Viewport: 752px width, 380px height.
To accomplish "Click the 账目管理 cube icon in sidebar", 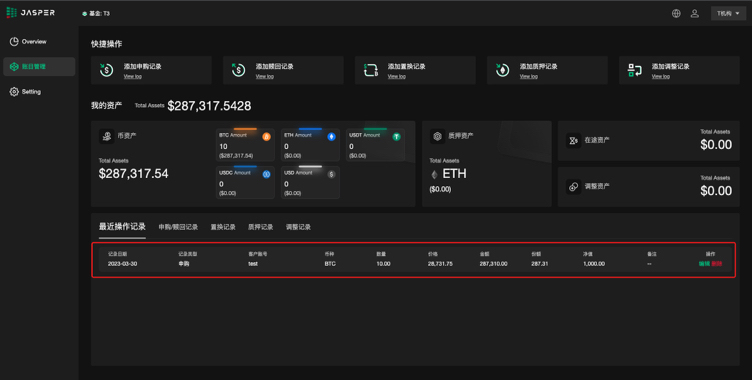I will click(x=14, y=67).
